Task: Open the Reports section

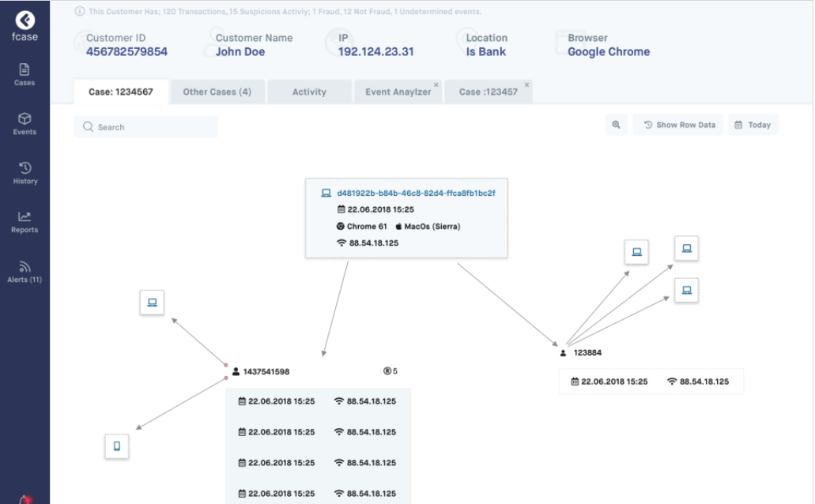Action: point(25,221)
